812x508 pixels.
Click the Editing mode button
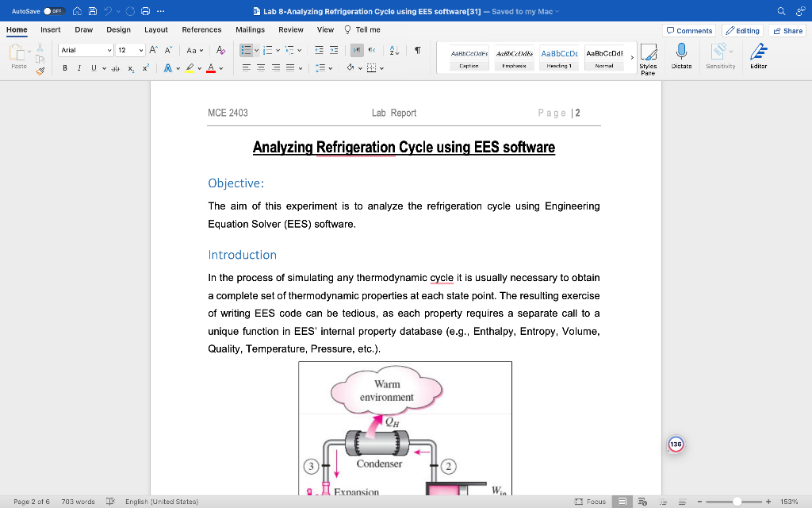742,31
